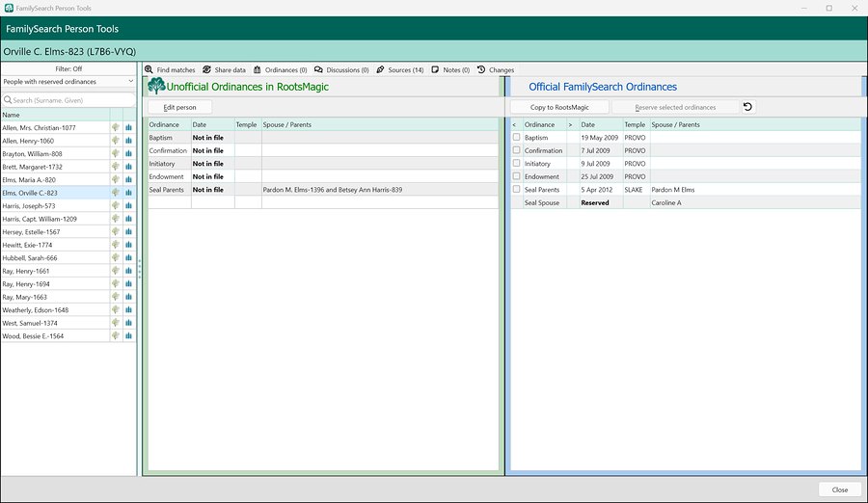Click temple icon for West, Samuel-1374
Screen dimensions: 868x503
click(129, 323)
